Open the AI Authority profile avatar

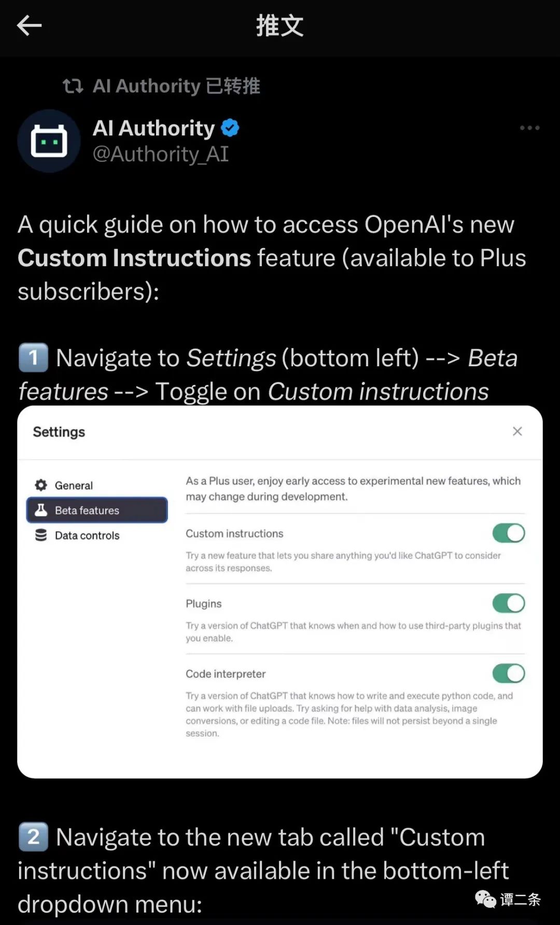coord(49,141)
